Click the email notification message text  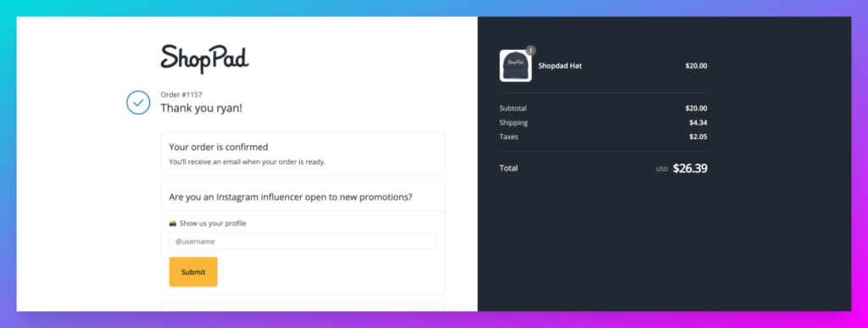pos(248,162)
